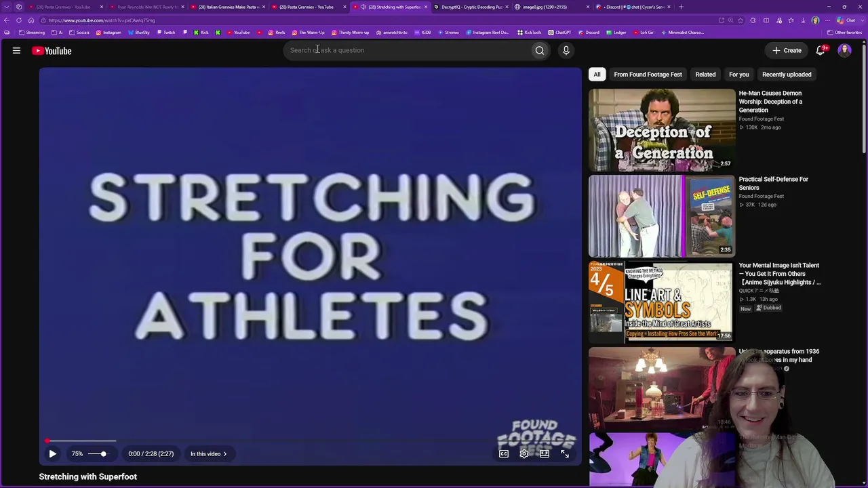Focus the YouTube search input field
This screenshot has width=868, height=488.
click(x=408, y=50)
